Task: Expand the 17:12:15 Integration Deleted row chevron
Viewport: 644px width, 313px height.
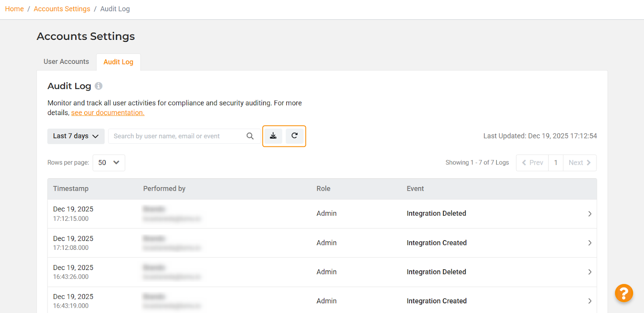Action: [x=590, y=214]
